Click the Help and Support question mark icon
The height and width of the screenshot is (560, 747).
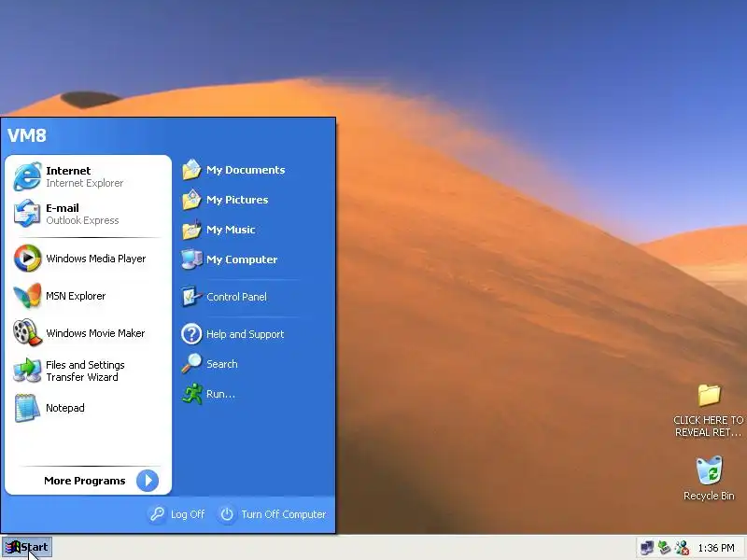tap(191, 334)
